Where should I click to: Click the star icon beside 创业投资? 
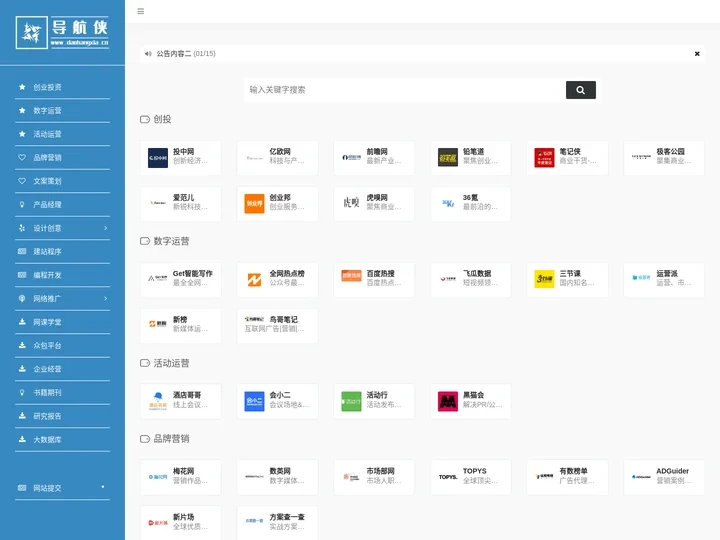(22, 87)
